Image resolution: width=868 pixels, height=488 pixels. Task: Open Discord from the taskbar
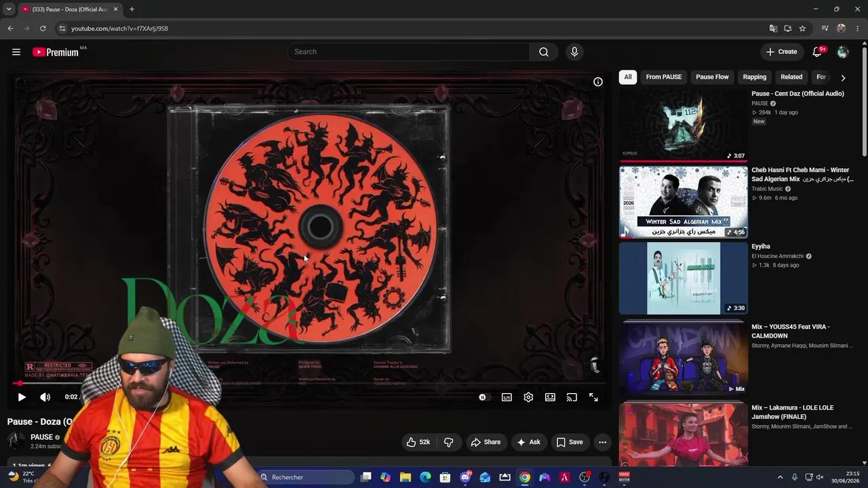[465, 477]
